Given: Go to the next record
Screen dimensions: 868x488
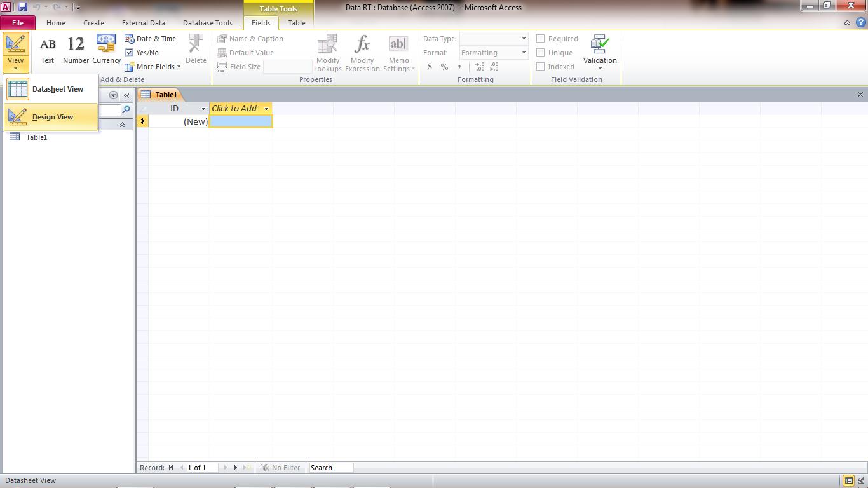Looking at the screenshot, I should [x=225, y=468].
